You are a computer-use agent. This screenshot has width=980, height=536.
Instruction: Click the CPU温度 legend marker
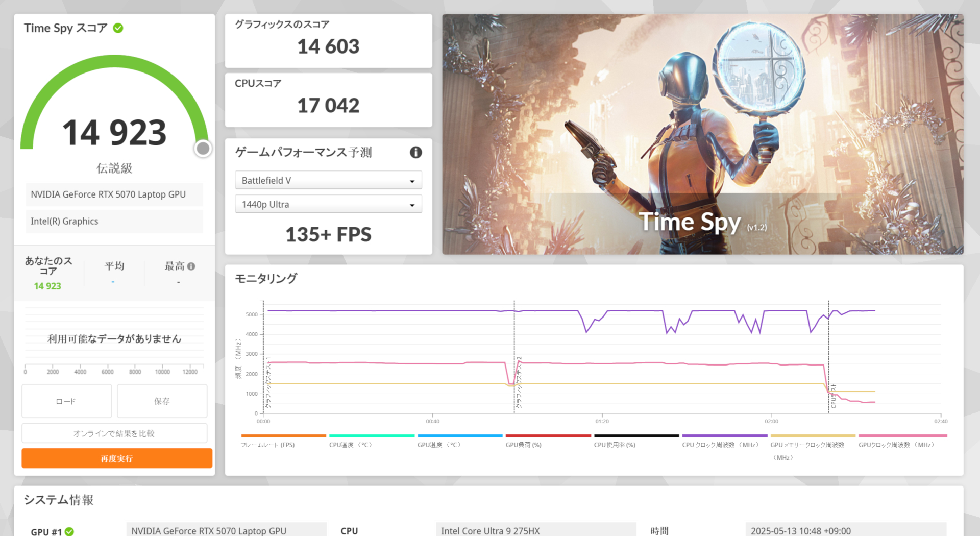coord(372,436)
